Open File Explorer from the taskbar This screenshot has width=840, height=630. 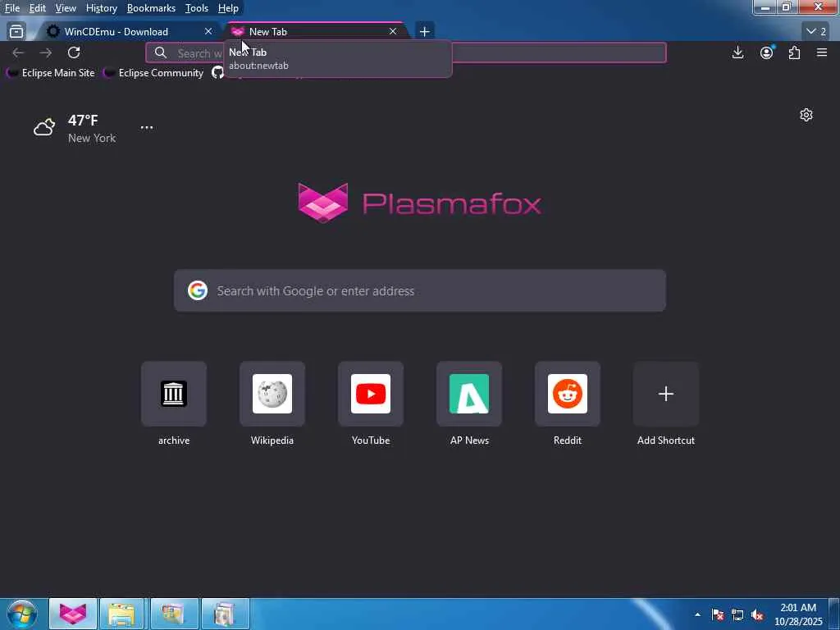(x=121, y=614)
